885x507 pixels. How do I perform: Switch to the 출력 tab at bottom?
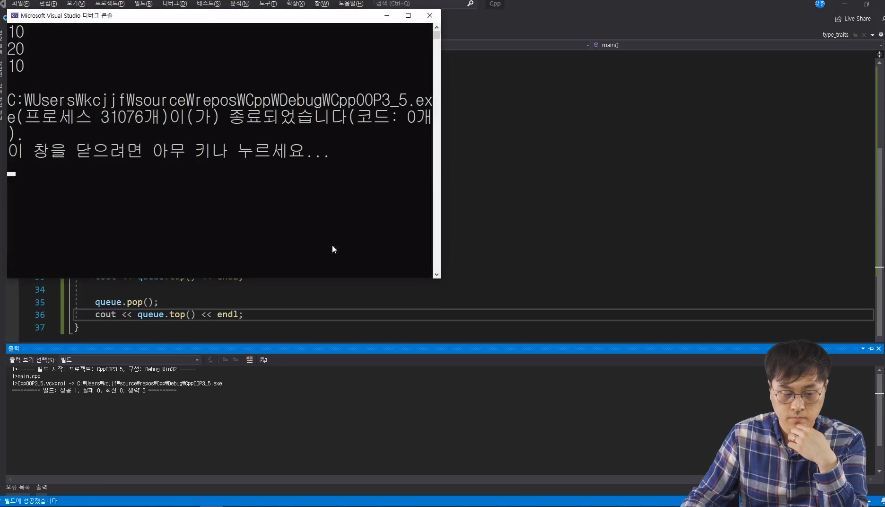click(42, 487)
